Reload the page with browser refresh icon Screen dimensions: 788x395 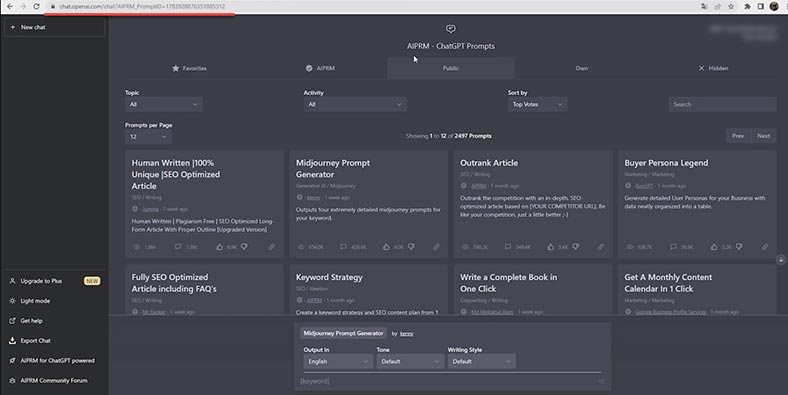(x=36, y=7)
